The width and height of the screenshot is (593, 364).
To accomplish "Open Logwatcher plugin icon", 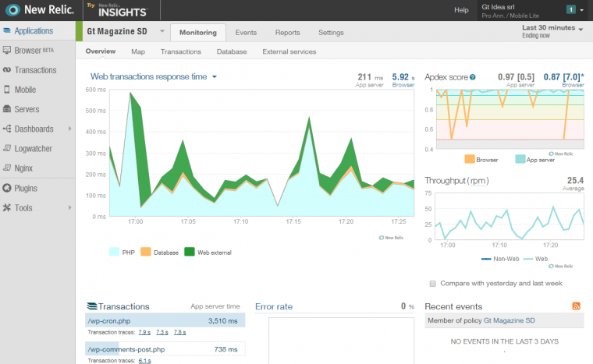I will (x=7, y=148).
